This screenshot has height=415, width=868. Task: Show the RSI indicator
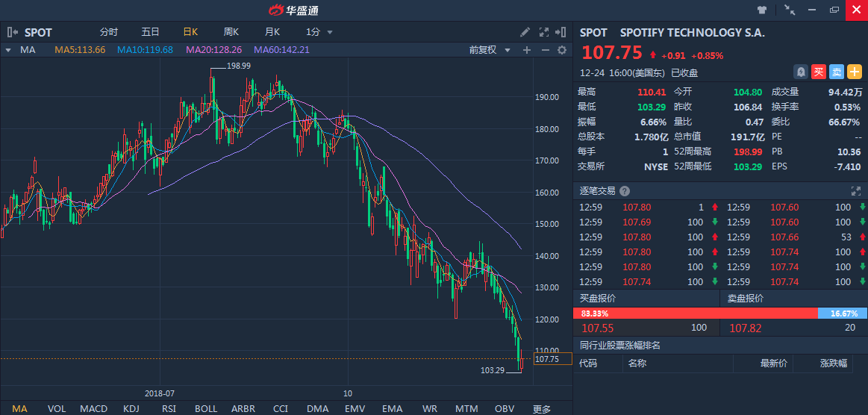[x=169, y=409]
